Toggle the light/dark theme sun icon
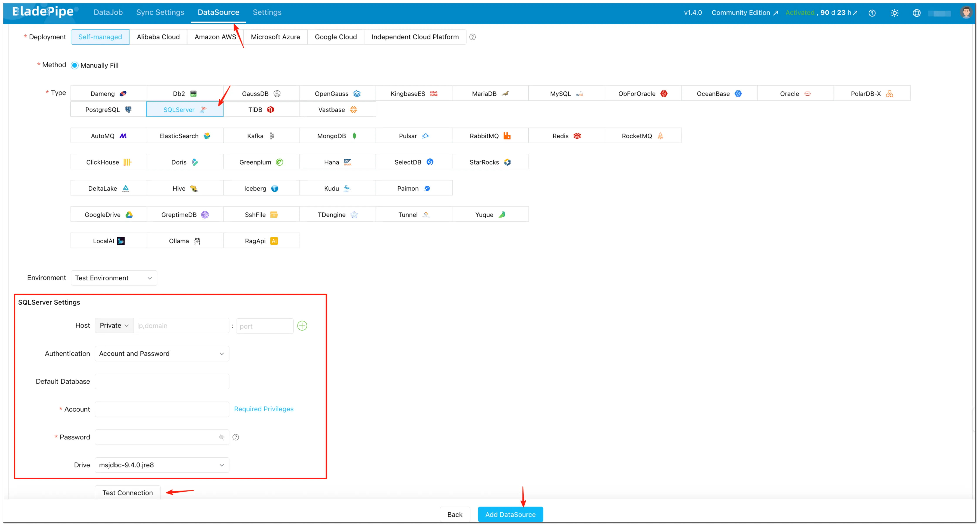980x527 pixels. point(895,13)
